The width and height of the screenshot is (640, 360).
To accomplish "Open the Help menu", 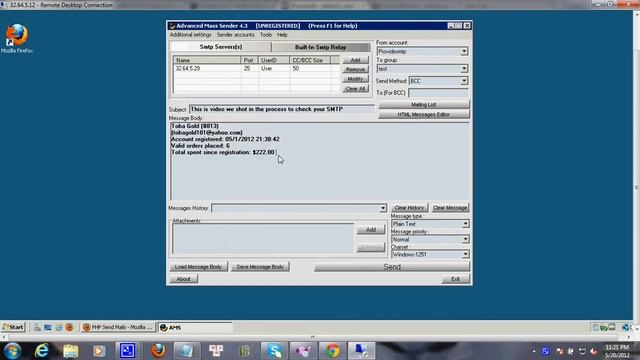I will (282, 35).
